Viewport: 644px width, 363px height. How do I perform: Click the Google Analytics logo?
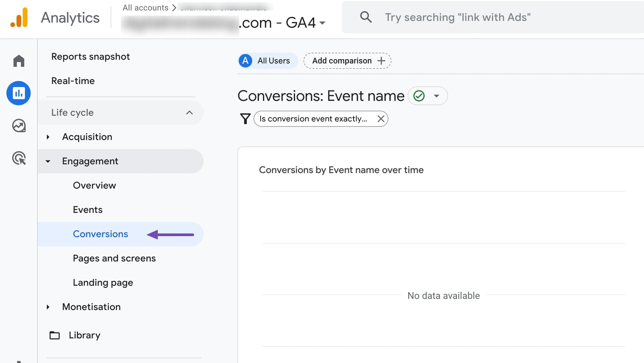coord(19,18)
